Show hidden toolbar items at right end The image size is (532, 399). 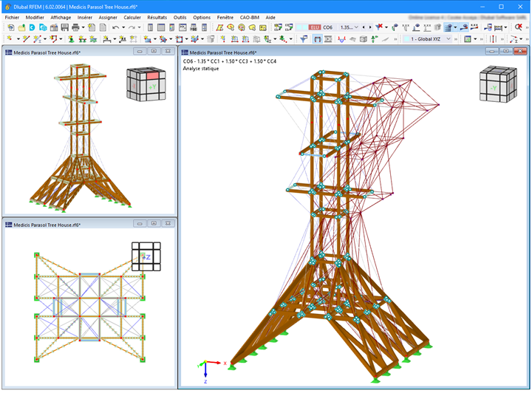[527, 27]
